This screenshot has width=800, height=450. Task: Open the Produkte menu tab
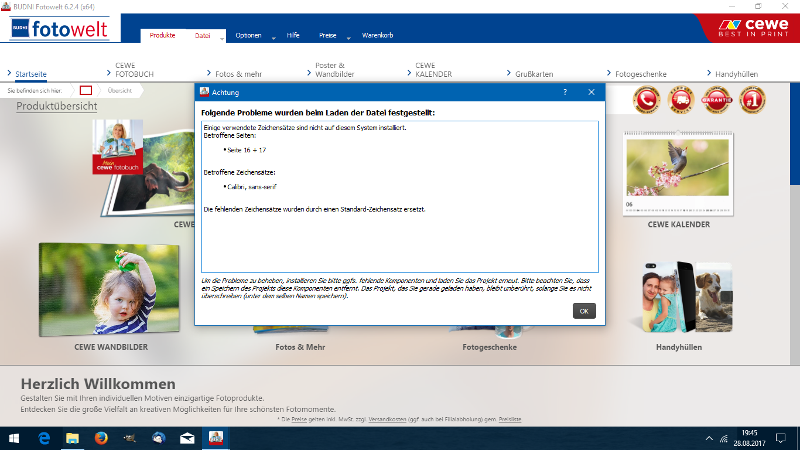(x=162, y=36)
